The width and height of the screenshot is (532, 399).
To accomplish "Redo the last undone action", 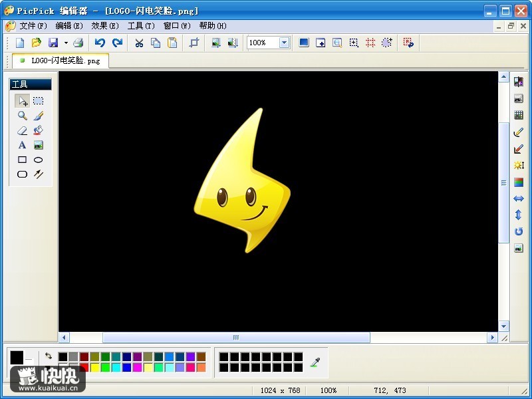I will pyautogui.click(x=117, y=43).
